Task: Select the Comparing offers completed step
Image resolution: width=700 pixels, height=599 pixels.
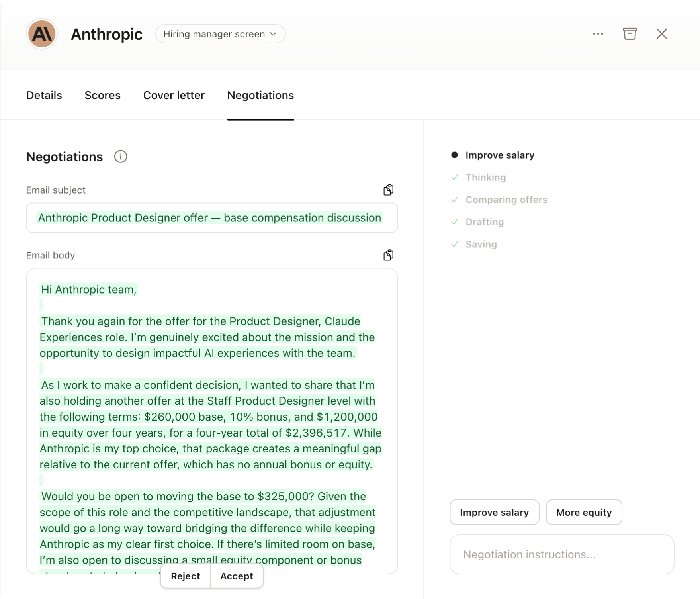Action: (x=506, y=200)
